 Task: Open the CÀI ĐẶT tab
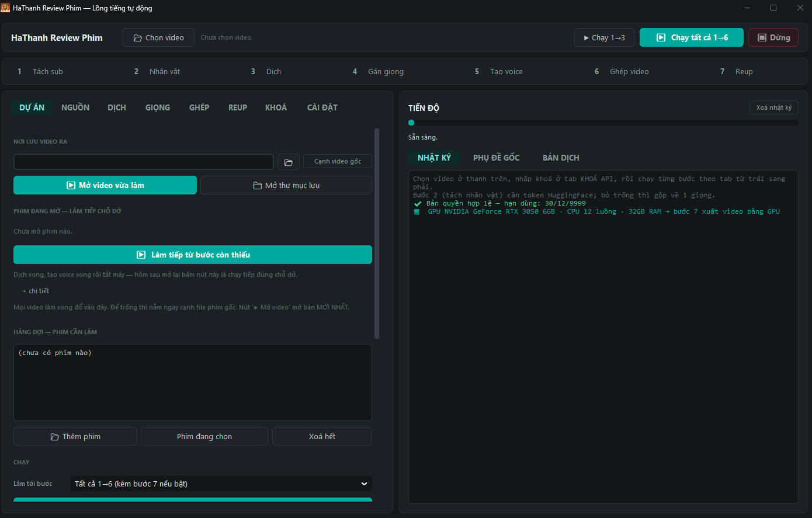[322, 107]
